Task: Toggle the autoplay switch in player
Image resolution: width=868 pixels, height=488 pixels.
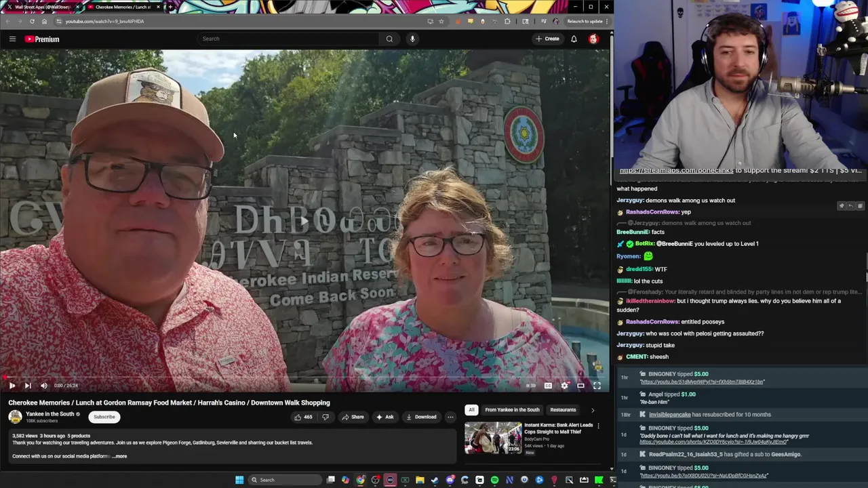Action: (531, 386)
